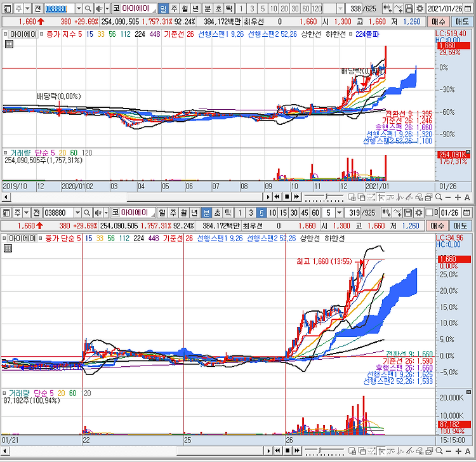This screenshot has height=462, width=476.
Task: Open calendar picker next to 01/26 in lower chart
Action: point(467,213)
